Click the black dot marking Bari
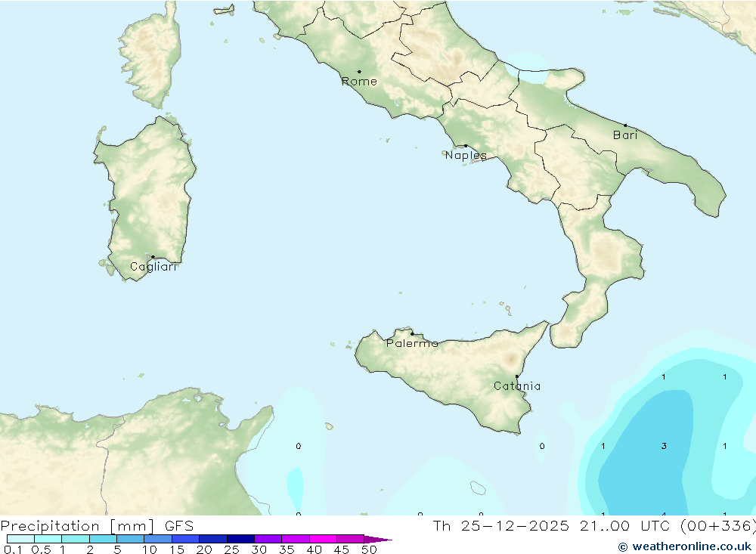 pos(626,125)
